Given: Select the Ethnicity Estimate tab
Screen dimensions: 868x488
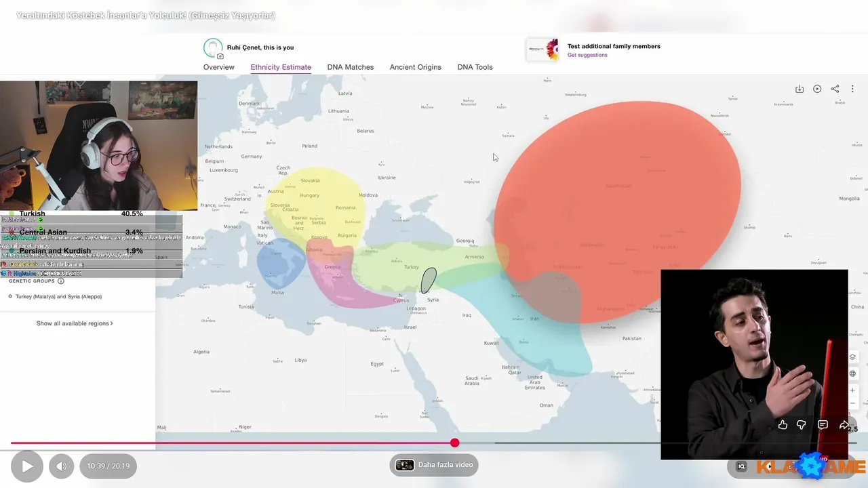Looking at the screenshot, I should (x=281, y=67).
